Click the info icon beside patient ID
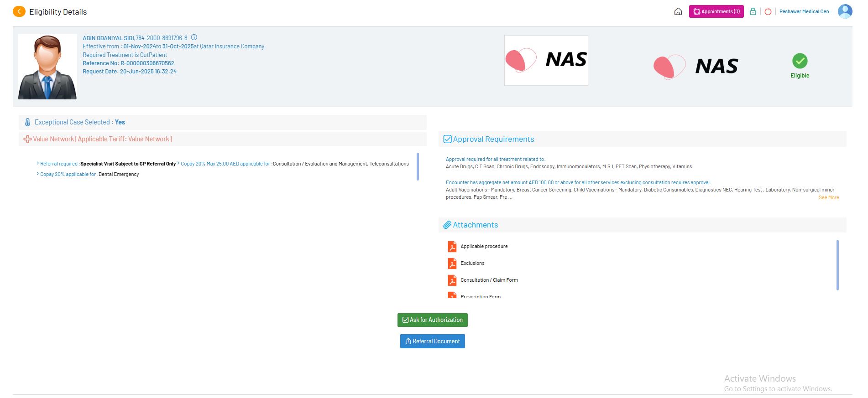Viewport: 868px width, 398px height. click(x=194, y=37)
